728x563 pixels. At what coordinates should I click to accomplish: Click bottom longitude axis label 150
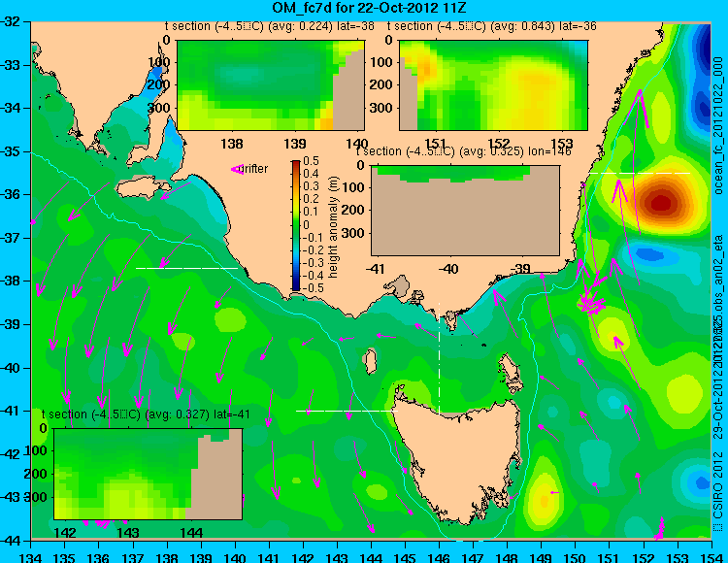click(575, 557)
